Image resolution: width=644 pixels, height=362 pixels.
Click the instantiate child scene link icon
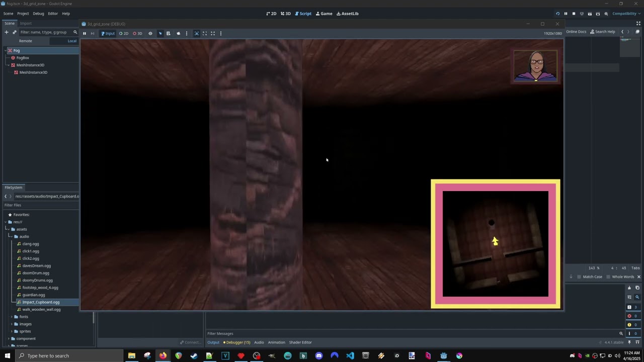[x=15, y=32]
